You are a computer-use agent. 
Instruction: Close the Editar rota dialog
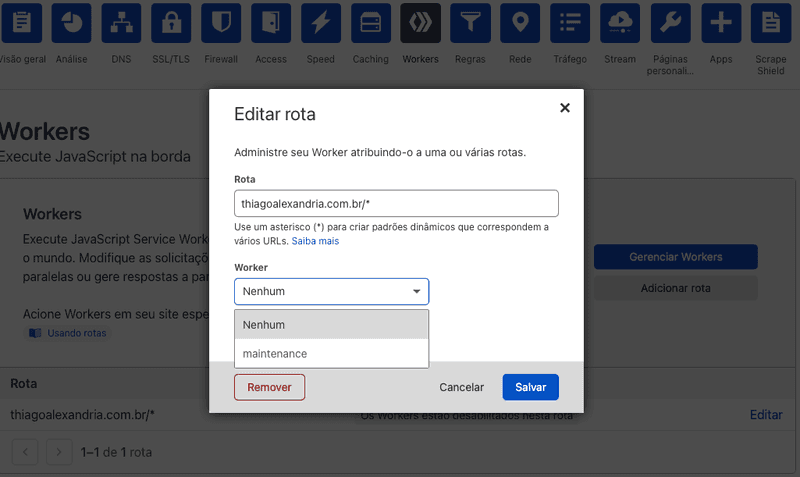coord(565,108)
